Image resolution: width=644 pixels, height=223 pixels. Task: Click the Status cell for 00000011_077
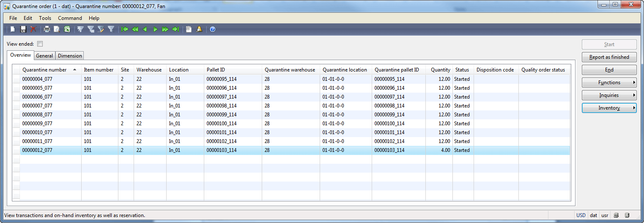pyautogui.click(x=463, y=141)
